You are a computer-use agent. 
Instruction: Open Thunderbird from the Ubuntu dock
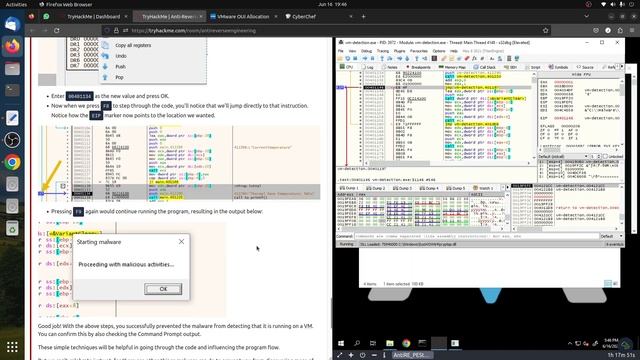[x=12, y=24]
